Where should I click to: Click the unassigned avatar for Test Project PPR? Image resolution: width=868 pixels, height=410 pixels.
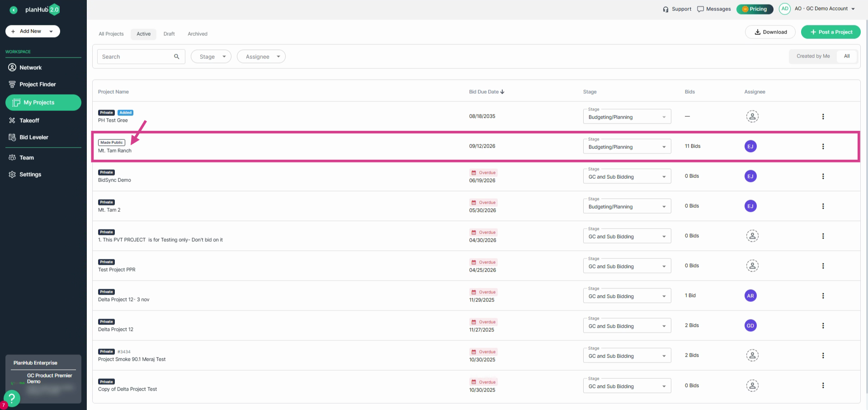click(752, 266)
